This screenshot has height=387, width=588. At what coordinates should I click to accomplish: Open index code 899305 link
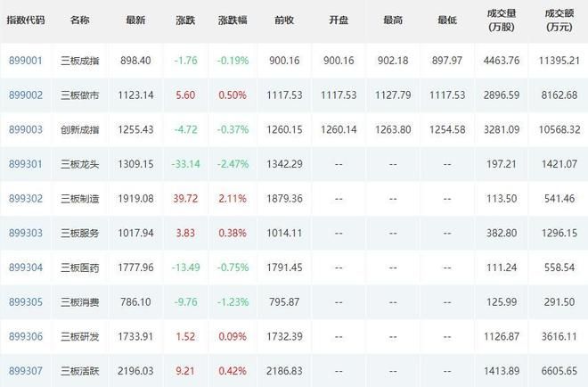pos(26,302)
